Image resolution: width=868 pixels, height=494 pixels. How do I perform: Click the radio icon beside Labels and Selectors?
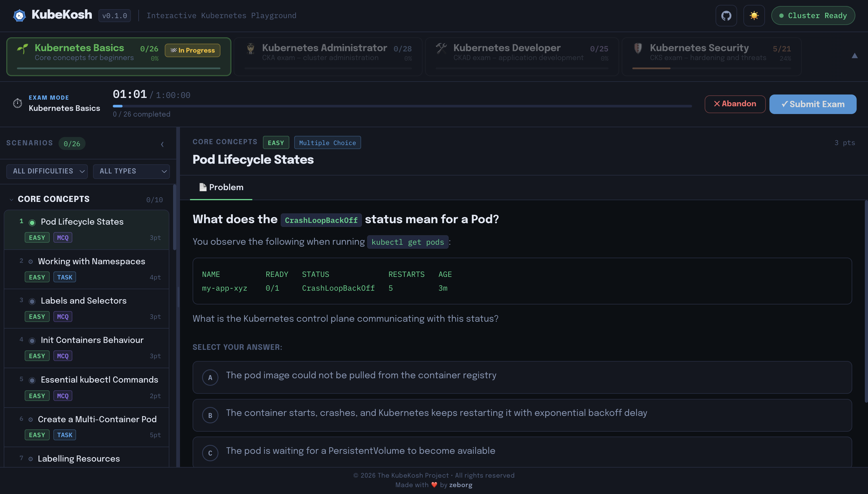point(32,301)
